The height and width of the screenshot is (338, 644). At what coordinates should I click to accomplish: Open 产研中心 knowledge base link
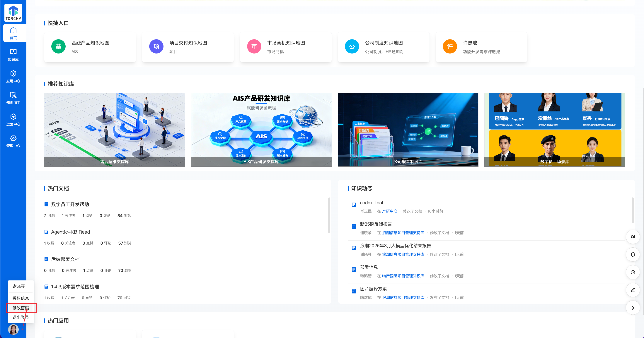pos(389,211)
